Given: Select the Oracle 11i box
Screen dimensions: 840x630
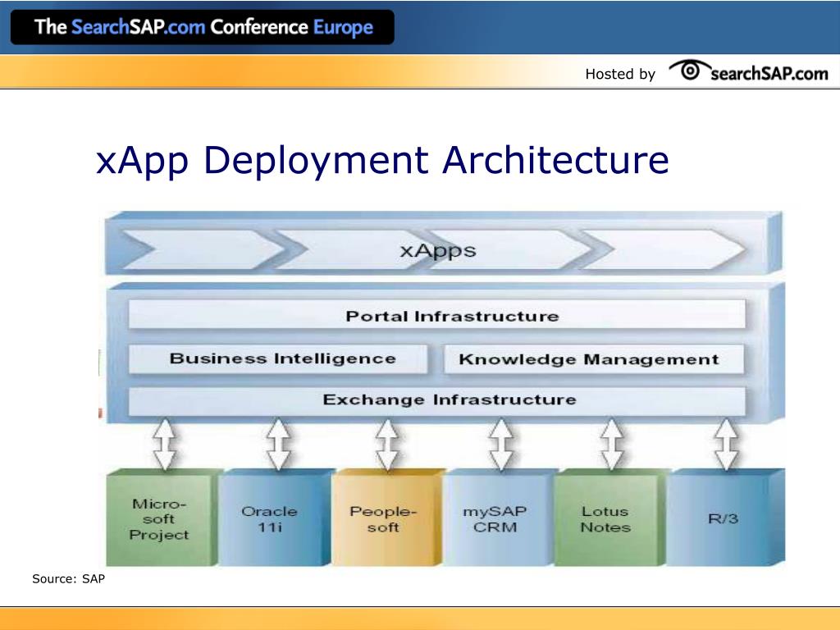Looking at the screenshot, I should [x=275, y=518].
